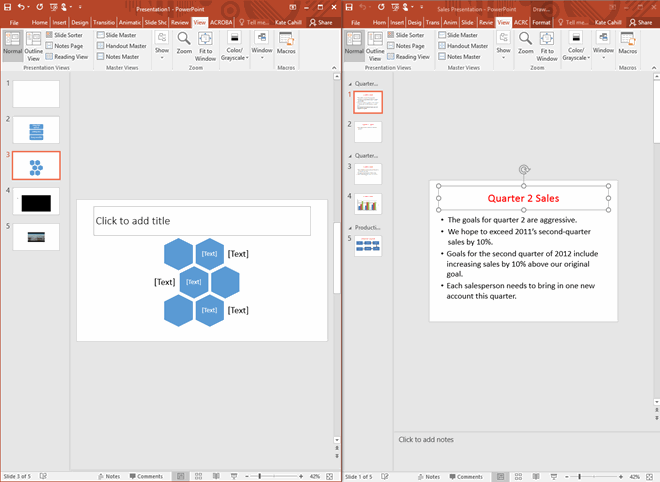Collapse the ribbon in left window

point(334,67)
